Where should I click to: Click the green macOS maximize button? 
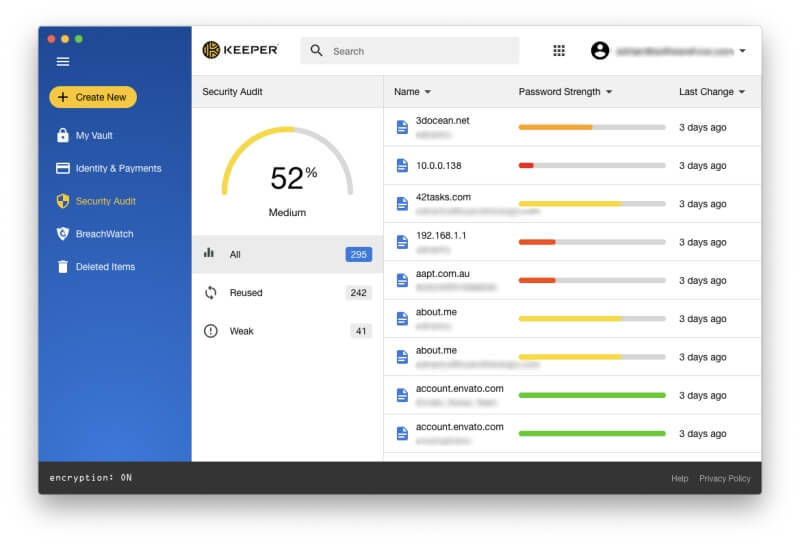(79, 39)
